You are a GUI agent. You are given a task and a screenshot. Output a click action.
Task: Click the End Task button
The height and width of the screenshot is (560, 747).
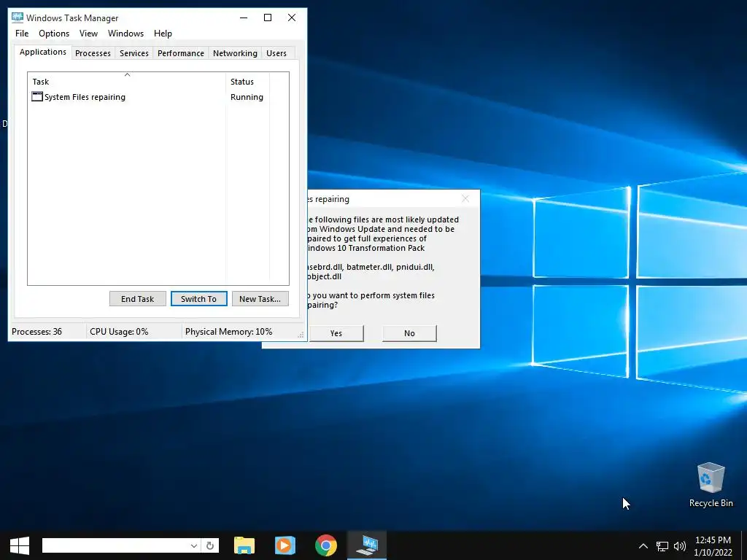click(138, 298)
